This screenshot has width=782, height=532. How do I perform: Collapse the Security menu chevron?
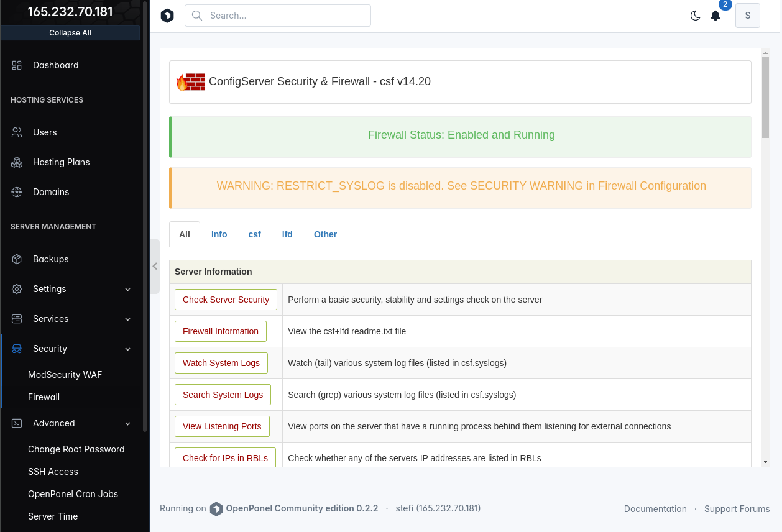coord(127,349)
